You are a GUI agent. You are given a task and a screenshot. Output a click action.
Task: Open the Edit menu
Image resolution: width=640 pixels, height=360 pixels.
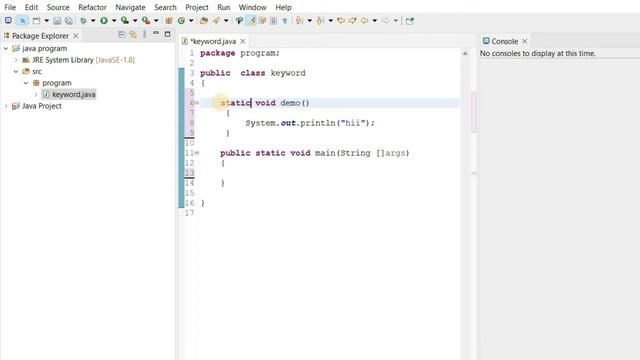coord(31,7)
